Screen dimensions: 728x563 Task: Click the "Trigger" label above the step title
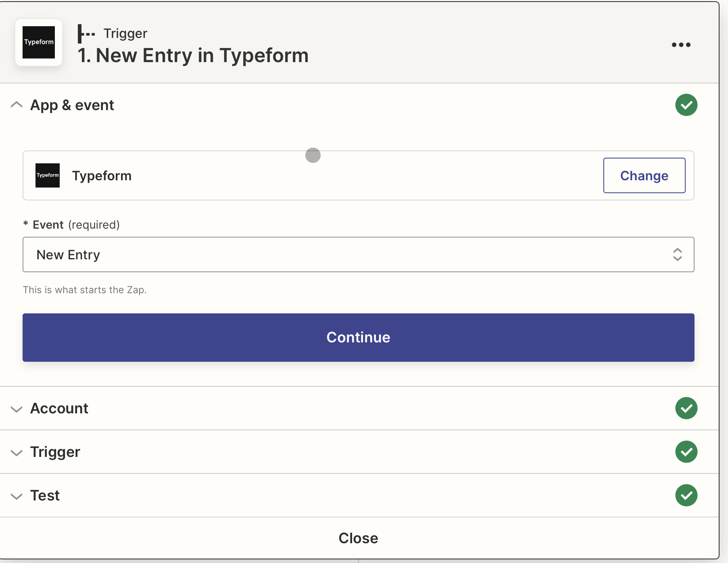point(125,33)
